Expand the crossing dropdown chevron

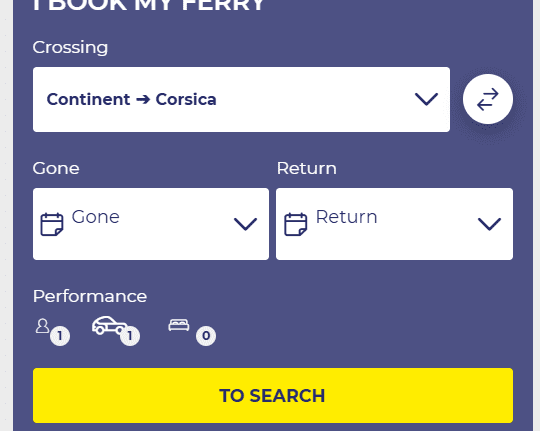click(426, 99)
